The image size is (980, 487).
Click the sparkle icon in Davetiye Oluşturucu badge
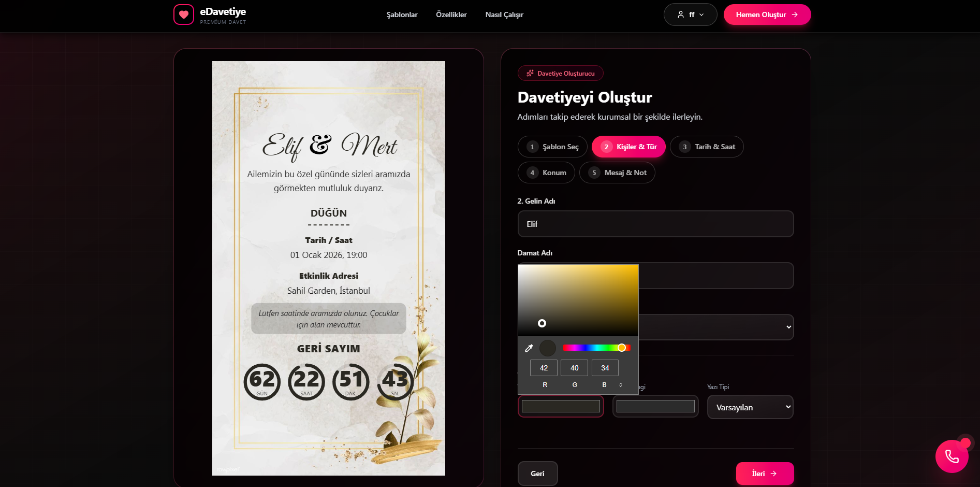click(530, 74)
